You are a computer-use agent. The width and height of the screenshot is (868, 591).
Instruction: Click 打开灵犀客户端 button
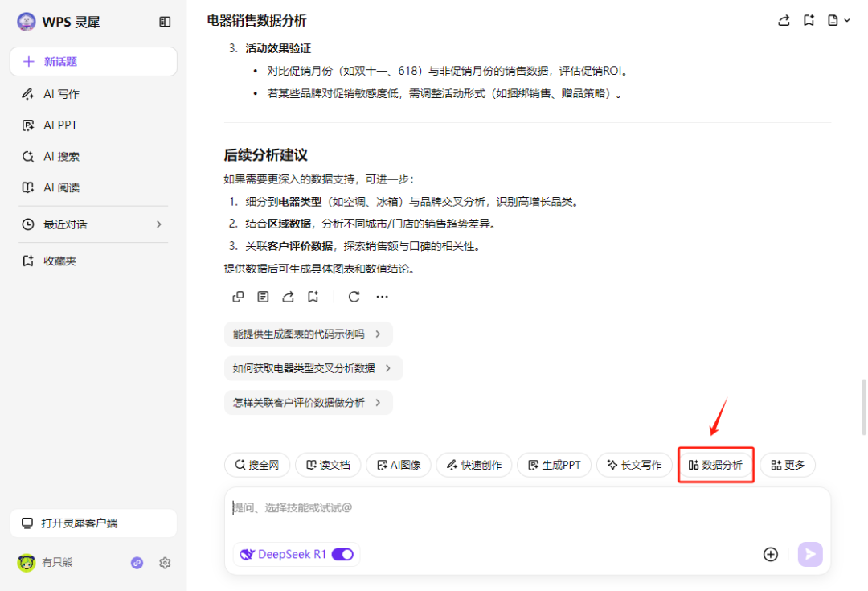pyautogui.click(x=93, y=523)
